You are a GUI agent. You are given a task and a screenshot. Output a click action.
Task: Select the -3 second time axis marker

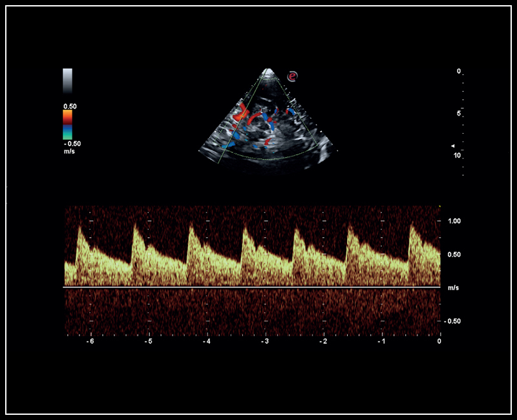pos(264,341)
